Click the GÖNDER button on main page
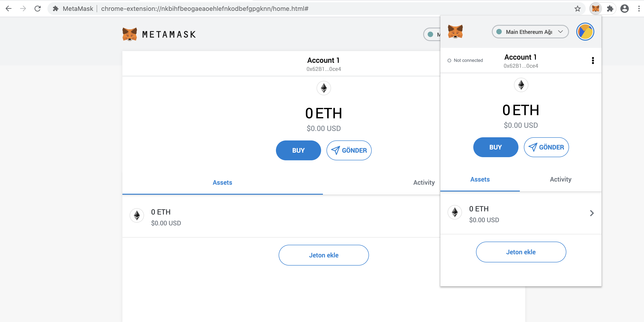644x322 pixels. (x=349, y=150)
